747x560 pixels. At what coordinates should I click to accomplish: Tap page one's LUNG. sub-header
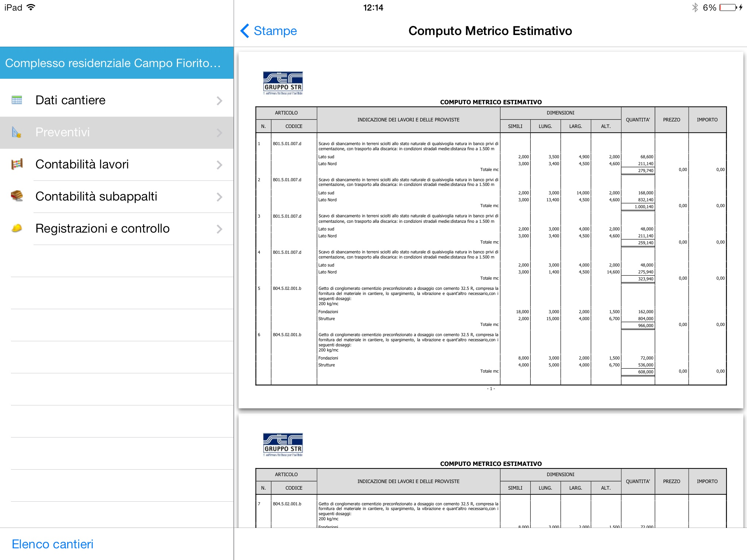(545, 126)
